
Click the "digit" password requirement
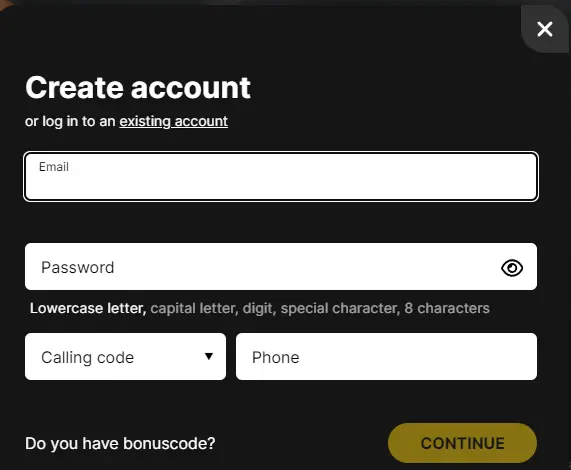259,308
